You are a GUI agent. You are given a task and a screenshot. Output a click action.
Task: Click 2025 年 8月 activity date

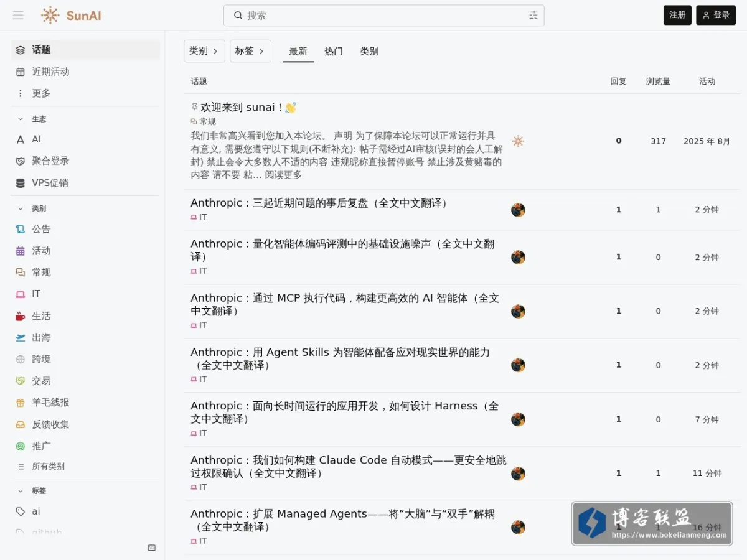coord(707,141)
